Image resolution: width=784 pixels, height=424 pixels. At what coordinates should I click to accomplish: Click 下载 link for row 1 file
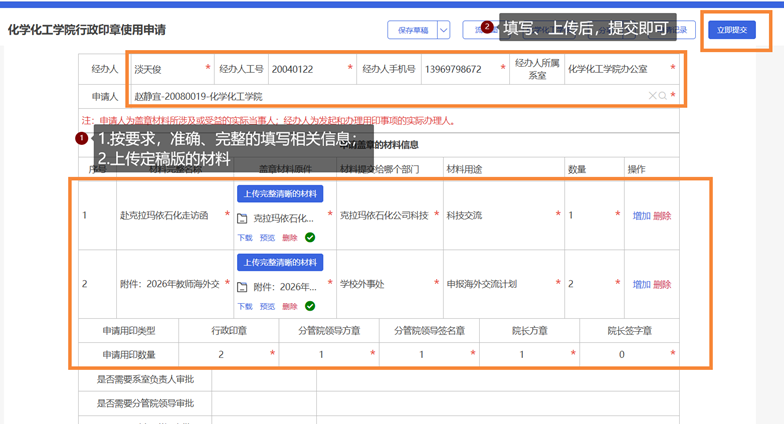245,238
